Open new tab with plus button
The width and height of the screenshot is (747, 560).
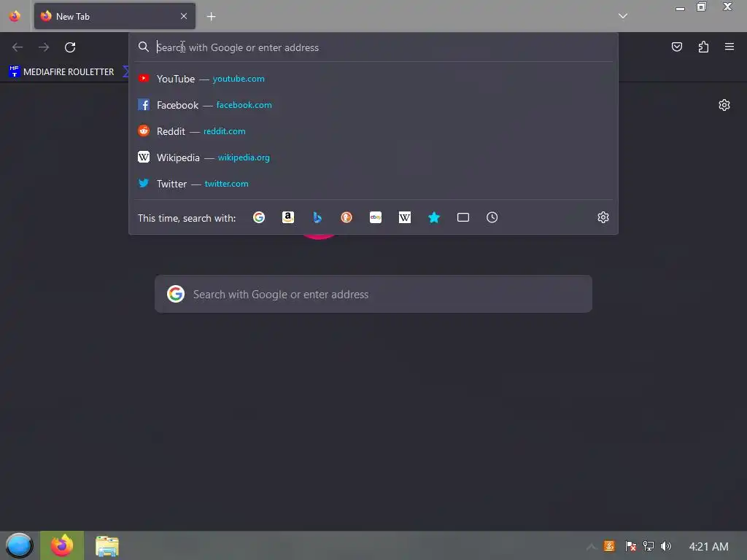(211, 17)
